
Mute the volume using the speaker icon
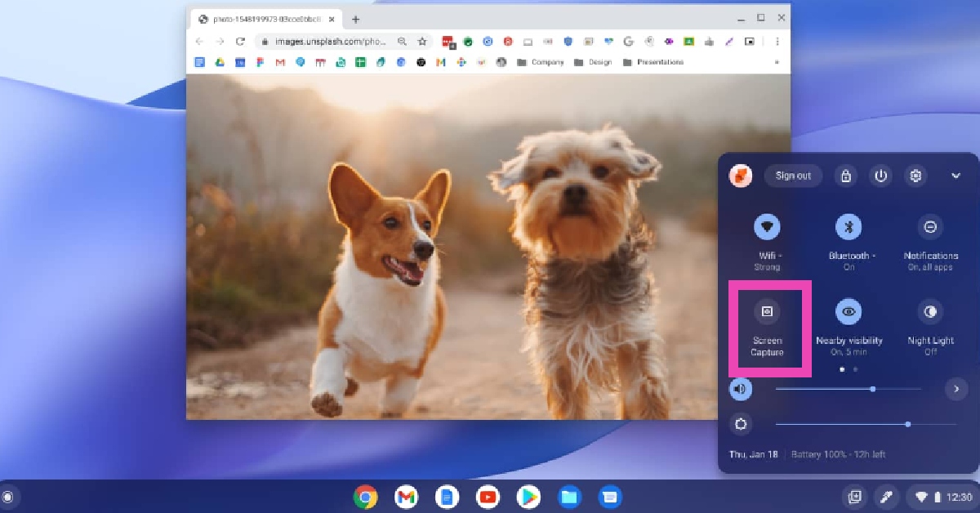pyautogui.click(x=741, y=389)
